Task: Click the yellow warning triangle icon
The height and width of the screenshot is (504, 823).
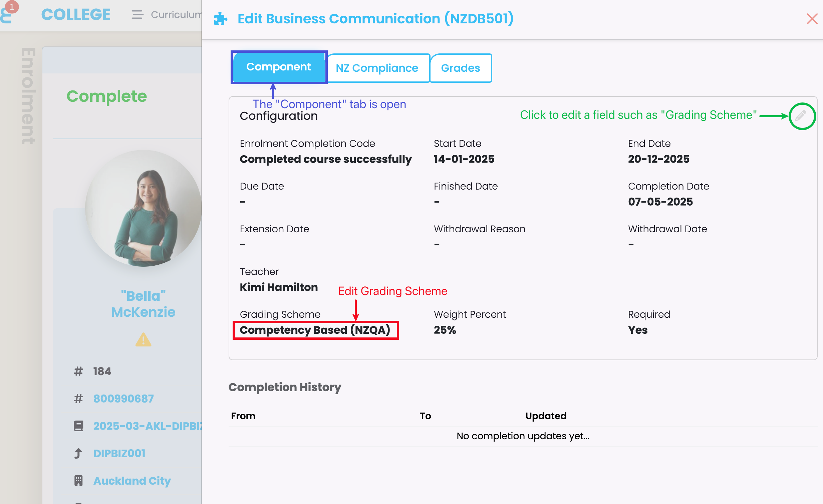Action: (143, 340)
